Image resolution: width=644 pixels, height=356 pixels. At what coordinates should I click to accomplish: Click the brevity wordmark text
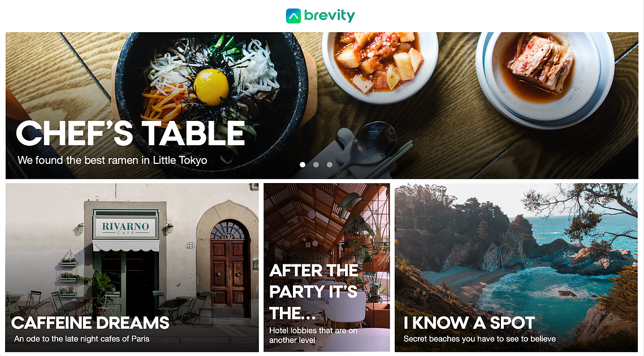point(330,16)
